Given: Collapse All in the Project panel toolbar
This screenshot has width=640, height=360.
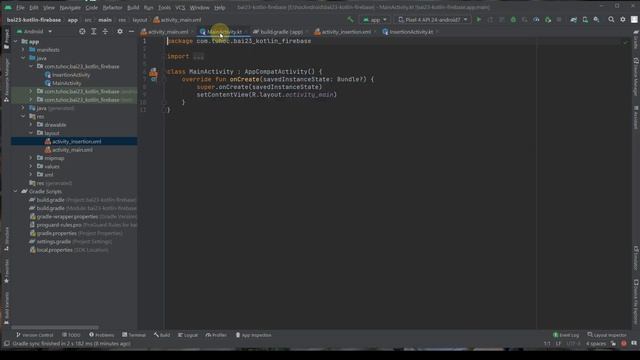Looking at the screenshot, I should click(105, 31).
